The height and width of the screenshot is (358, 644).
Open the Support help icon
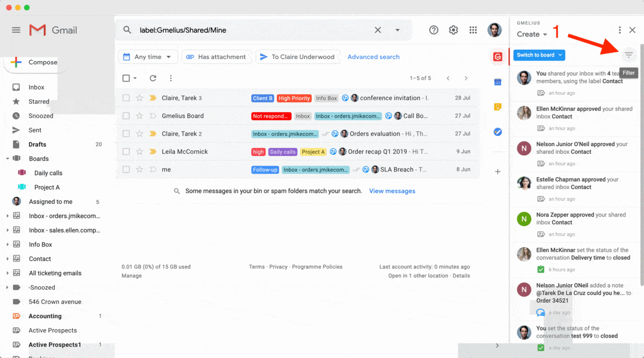point(434,30)
